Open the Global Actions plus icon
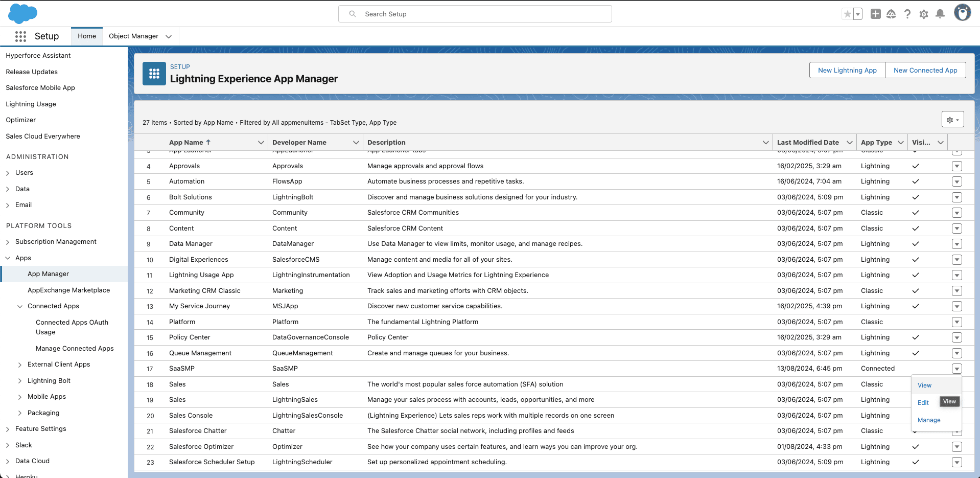 876,14
